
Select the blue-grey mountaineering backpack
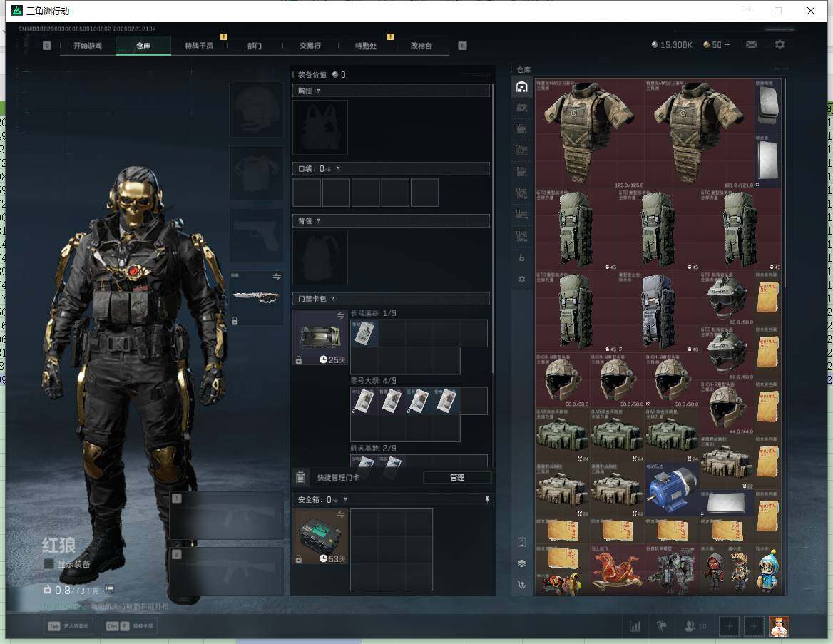click(x=658, y=312)
